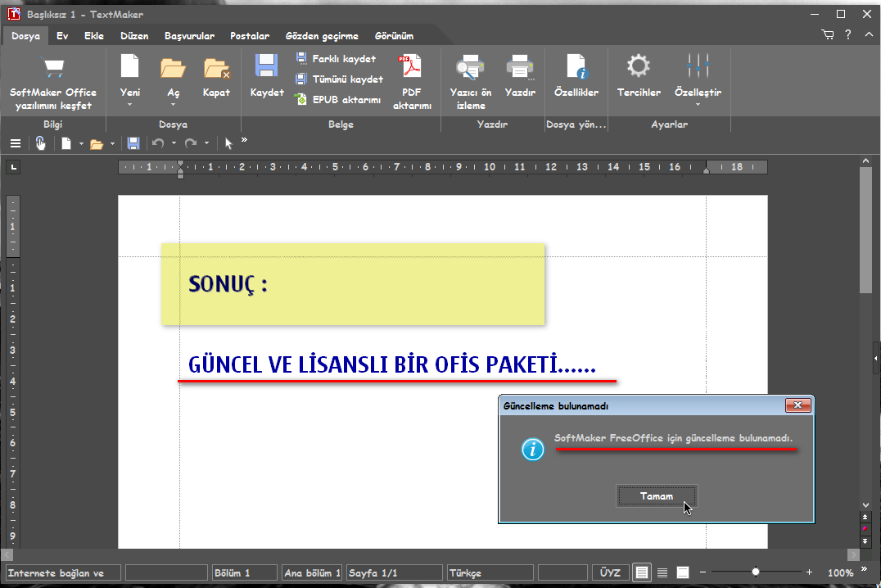
Task: Close the document with Kapat
Action: [x=216, y=67]
